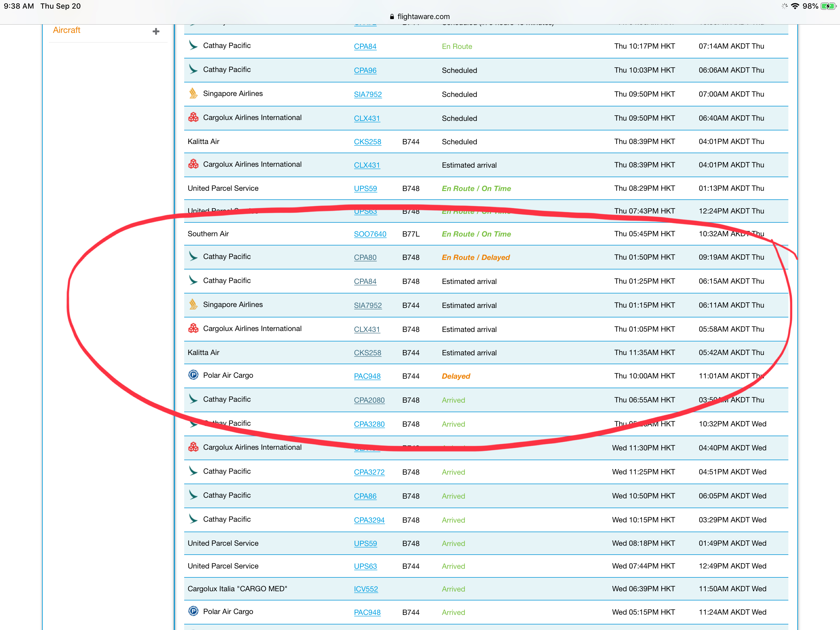Select 'En Route / Delayed' status text

pos(475,257)
